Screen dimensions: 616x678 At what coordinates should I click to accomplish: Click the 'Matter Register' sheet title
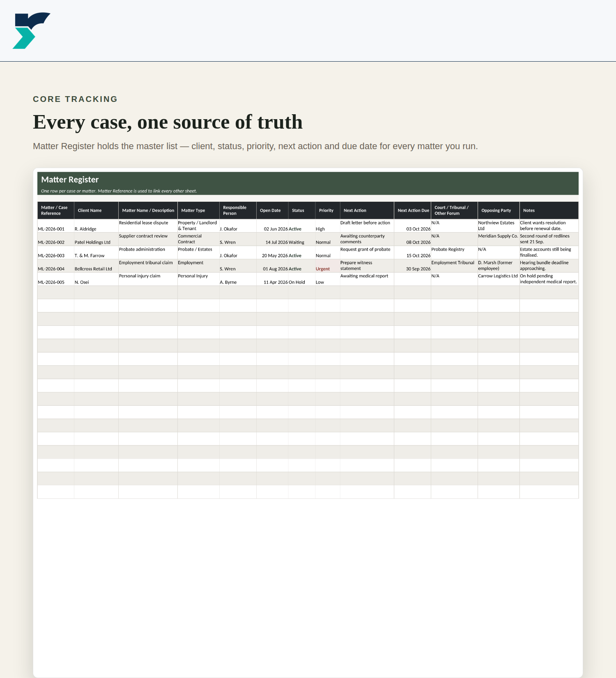click(70, 180)
